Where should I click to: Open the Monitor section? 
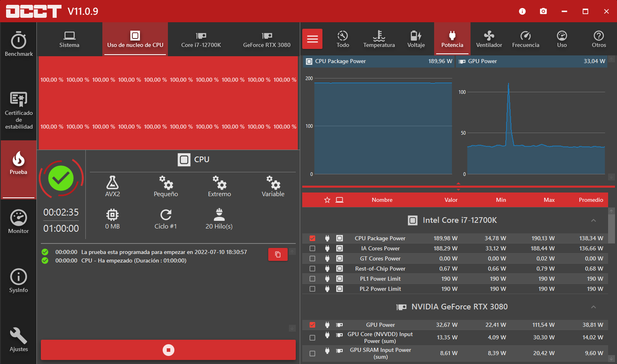19,222
